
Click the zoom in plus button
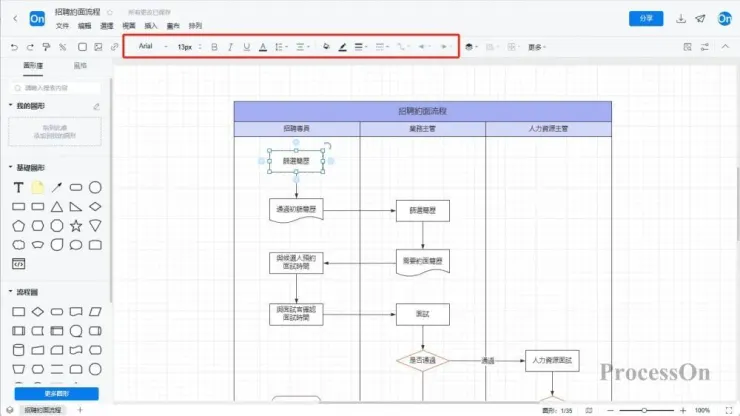pyautogui.click(x=682, y=410)
